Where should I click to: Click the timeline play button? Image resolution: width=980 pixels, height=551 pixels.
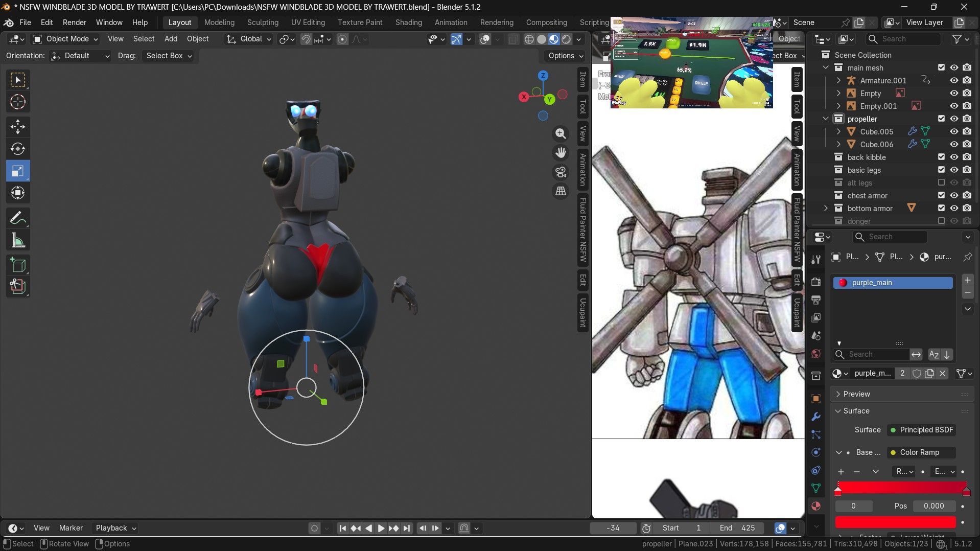(x=381, y=528)
